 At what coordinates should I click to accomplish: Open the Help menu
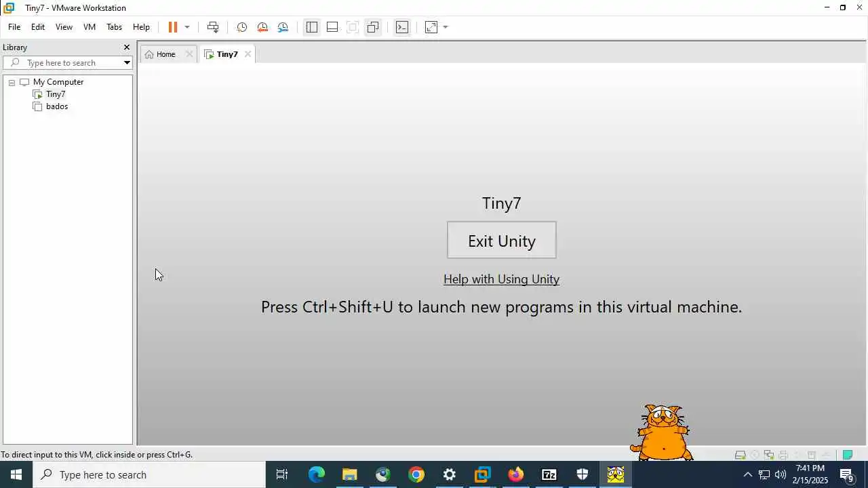[x=141, y=27]
